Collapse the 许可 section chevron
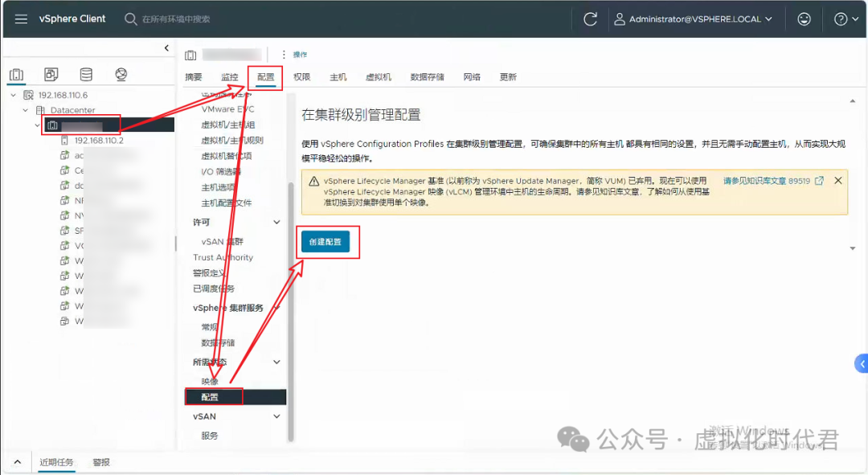Screen dimensions: 868x475 [x=276, y=222]
